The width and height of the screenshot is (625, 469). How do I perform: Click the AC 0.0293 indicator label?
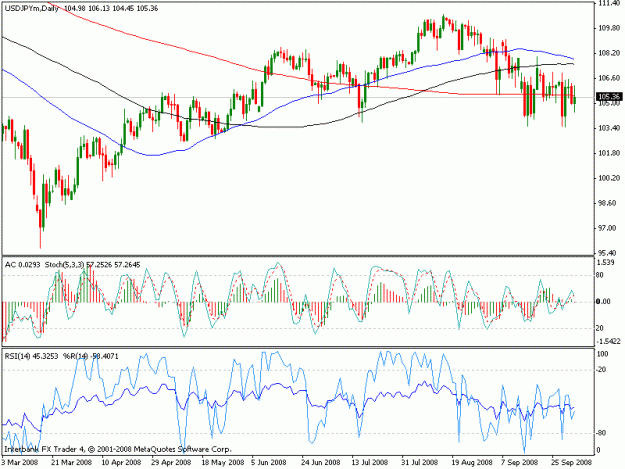coord(22,265)
